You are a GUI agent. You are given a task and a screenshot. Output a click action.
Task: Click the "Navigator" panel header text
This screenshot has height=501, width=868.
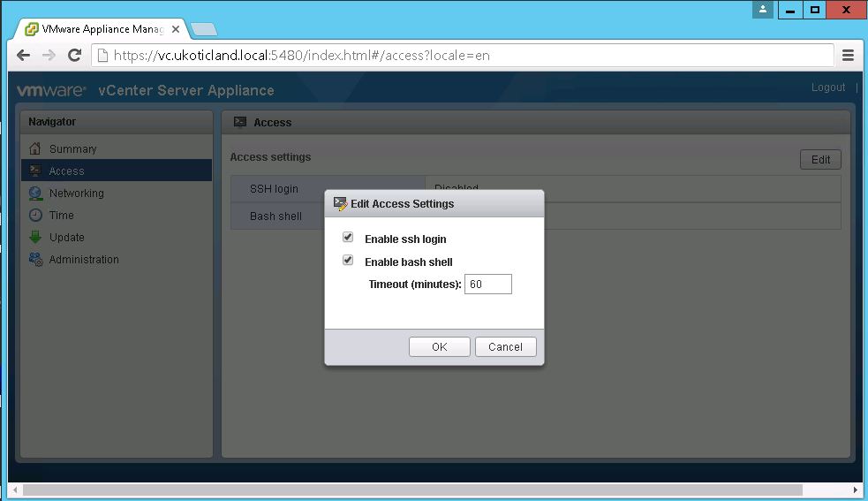pyautogui.click(x=52, y=121)
